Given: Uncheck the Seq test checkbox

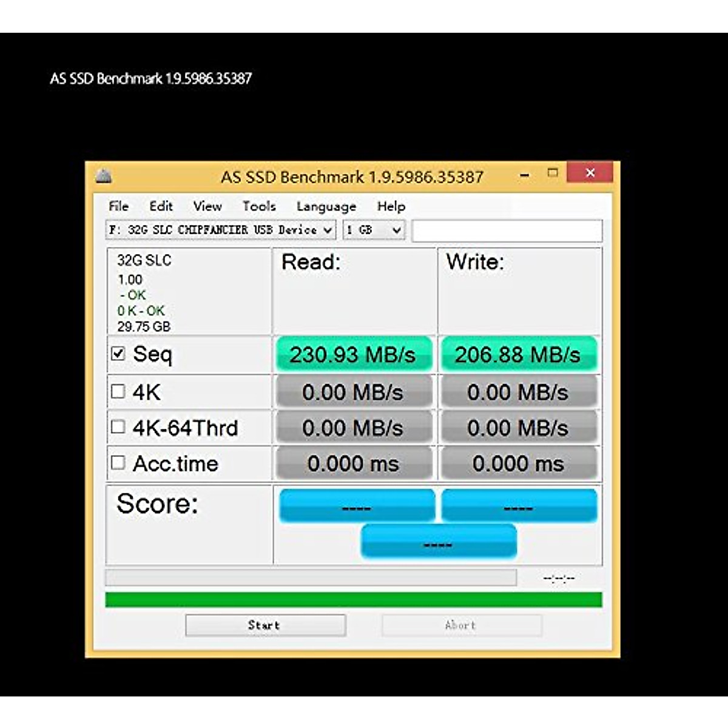Looking at the screenshot, I should tap(118, 354).
